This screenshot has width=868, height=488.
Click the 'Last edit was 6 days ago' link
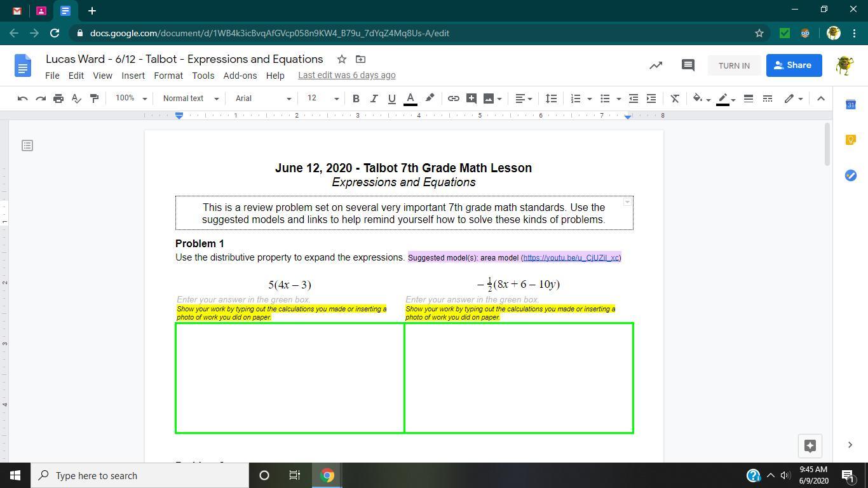click(347, 75)
